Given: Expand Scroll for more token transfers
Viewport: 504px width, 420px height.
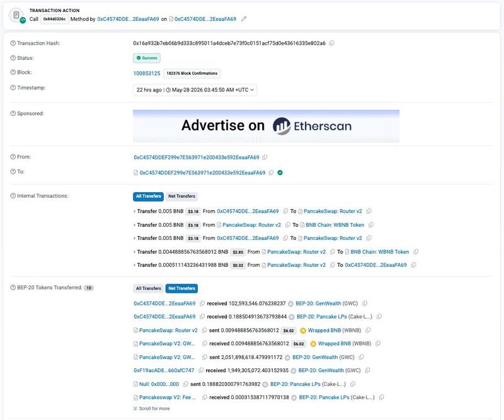Looking at the screenshot, I should coord(151,409).
